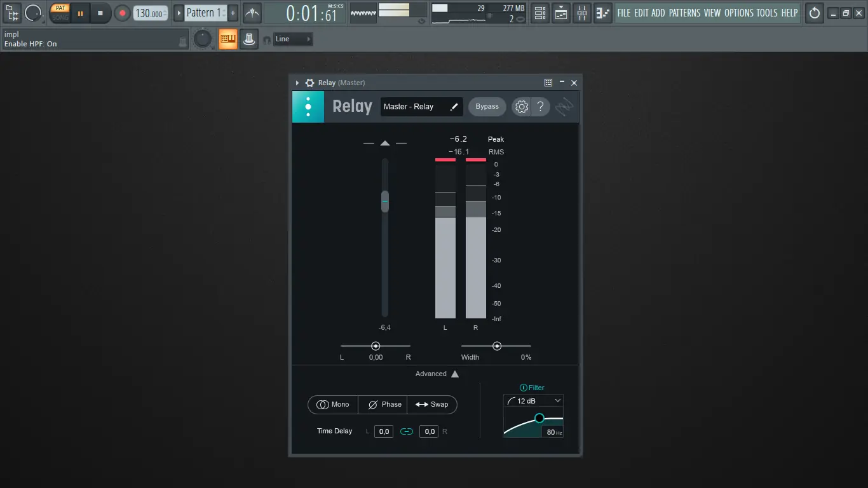The width and height of the screenshot is (868, 488).
Task: Click the main volume knob in the top toolbar
Action: point(33,13)
